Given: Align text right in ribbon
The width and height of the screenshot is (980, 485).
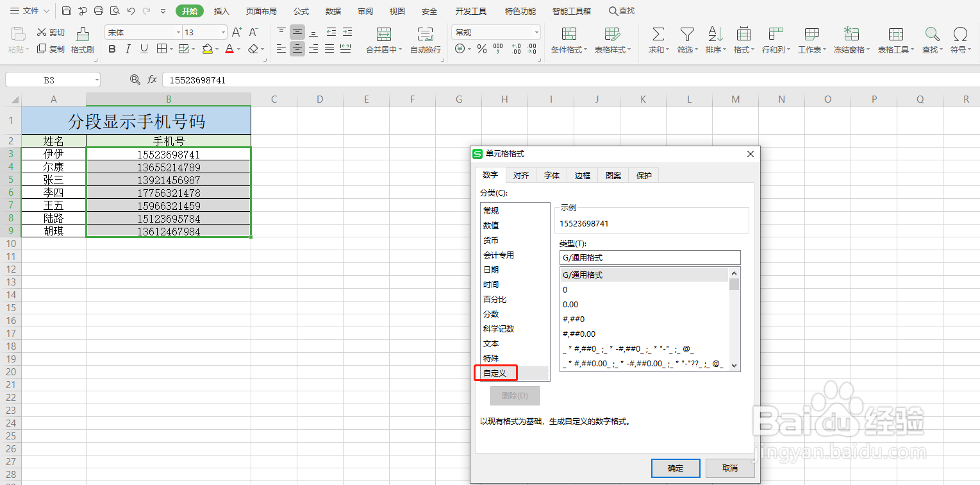Looking at the screenshot, I should click(313, 49).
